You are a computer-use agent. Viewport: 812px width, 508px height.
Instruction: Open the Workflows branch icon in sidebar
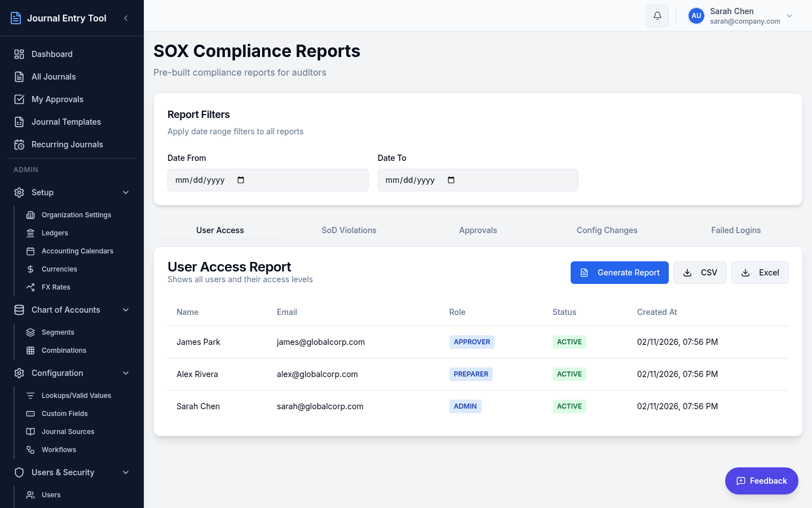30,449
